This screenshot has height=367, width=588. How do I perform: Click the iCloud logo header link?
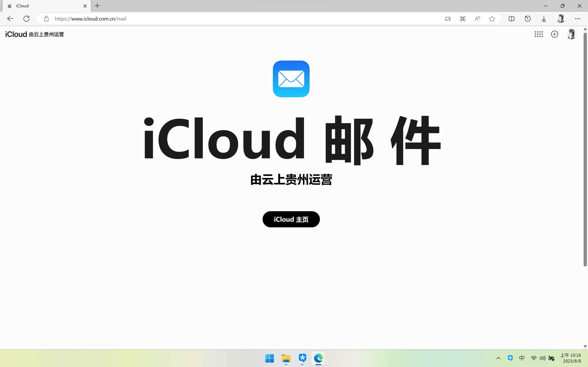click(16, 34)
